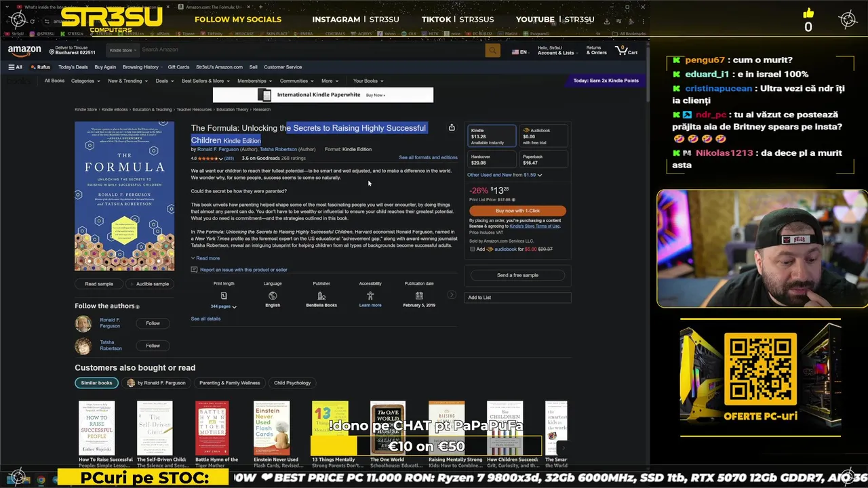This screenshot has height=488, width=868.
Task: Select the Child Psychology chip
Action: [292, 383]
